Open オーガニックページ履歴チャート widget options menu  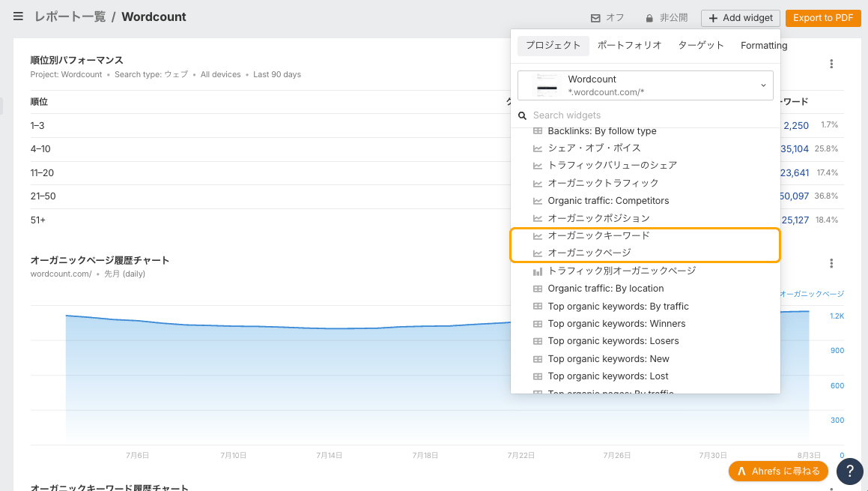coord(831,263)
